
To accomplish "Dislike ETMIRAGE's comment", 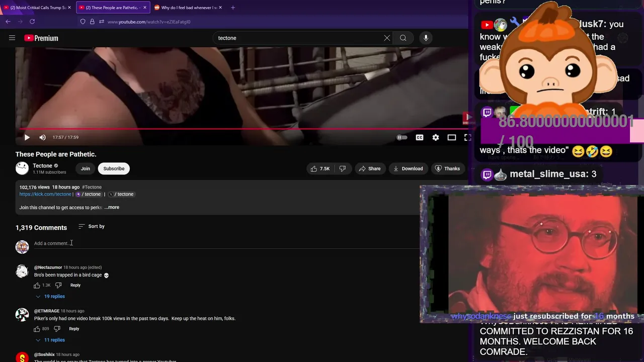I will [x=57, y=329].
